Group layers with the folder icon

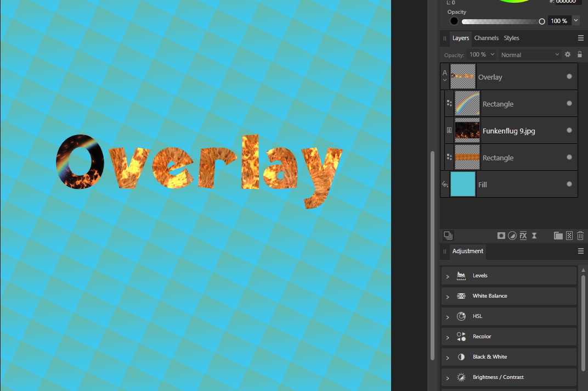558,235
